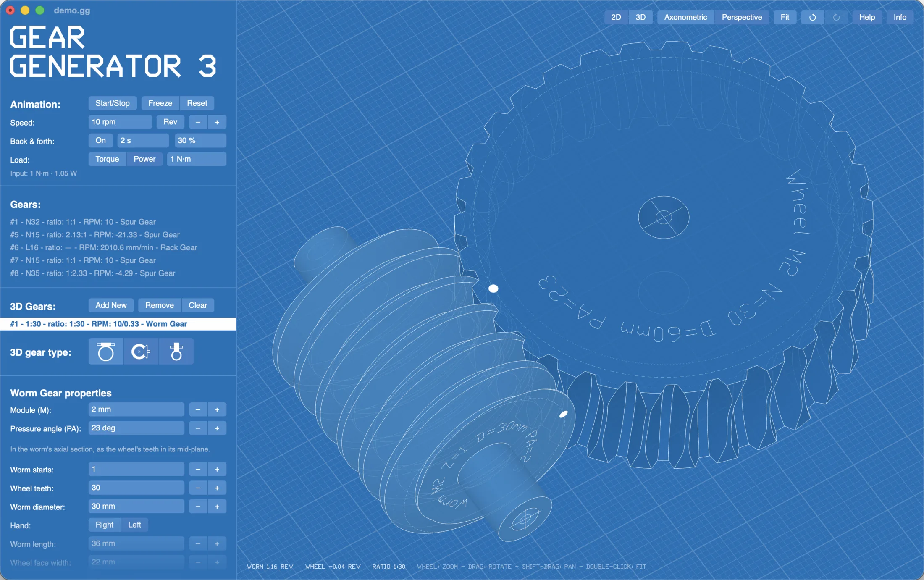Decrease animation speed with minus button
Screen dimensions: 924x580
pos(198,122)
